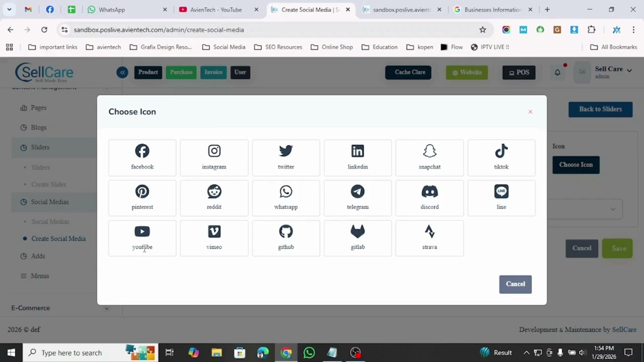Image resolution: width=644 pixels, height=362 pixels.
Task: Choose the line icon
Action: point(502,198)
